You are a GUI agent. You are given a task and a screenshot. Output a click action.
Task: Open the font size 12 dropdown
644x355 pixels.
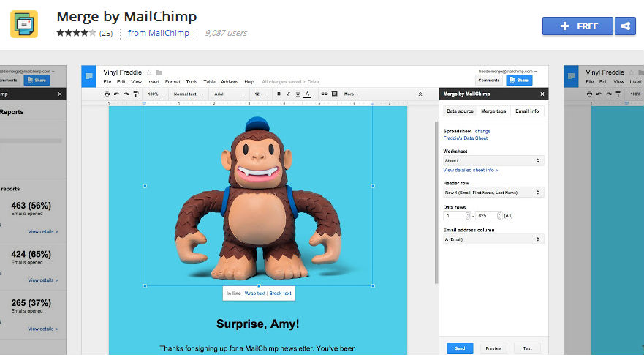click(x=260, y=94)
